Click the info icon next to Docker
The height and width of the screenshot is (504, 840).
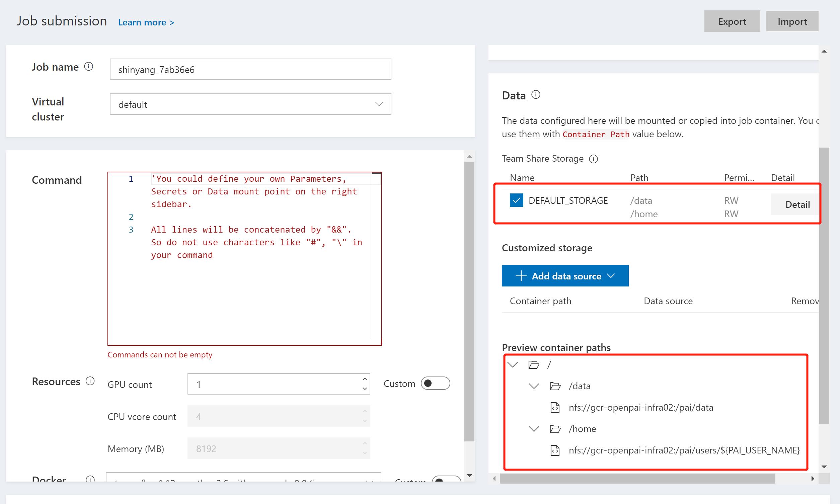pyautogui.click(x=90, y=479)
